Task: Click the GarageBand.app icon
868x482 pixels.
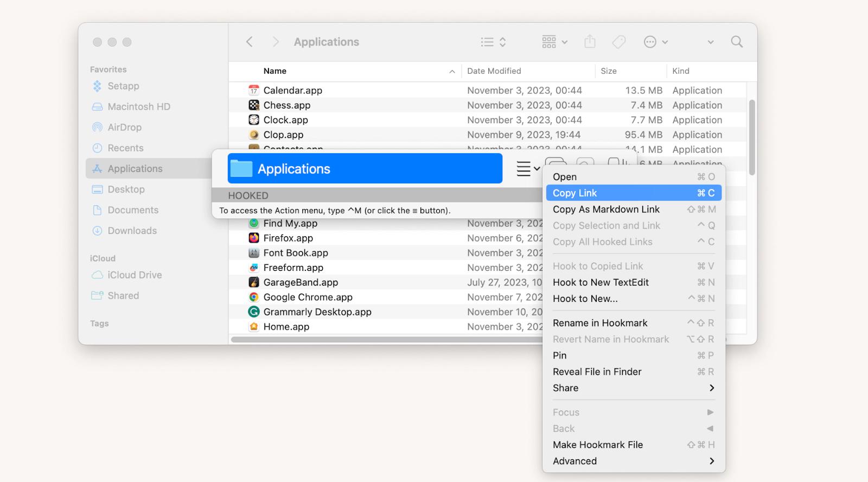Action: [x=254, y=282]
